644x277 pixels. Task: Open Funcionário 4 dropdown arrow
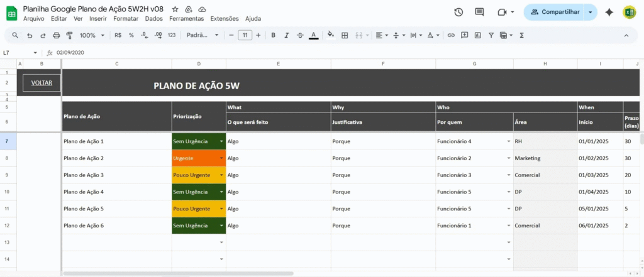509,141
